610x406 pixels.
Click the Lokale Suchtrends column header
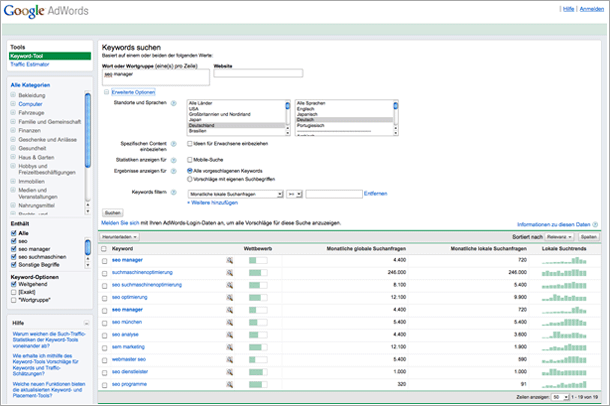click(x=564, y=248)
